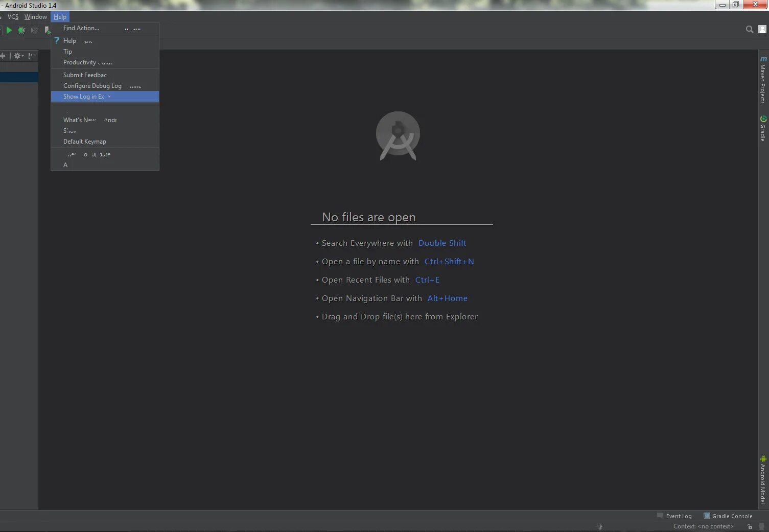Click the Help menu in menu bar
The width and height of the screenshot is (769, 532).
pos(60,17)
